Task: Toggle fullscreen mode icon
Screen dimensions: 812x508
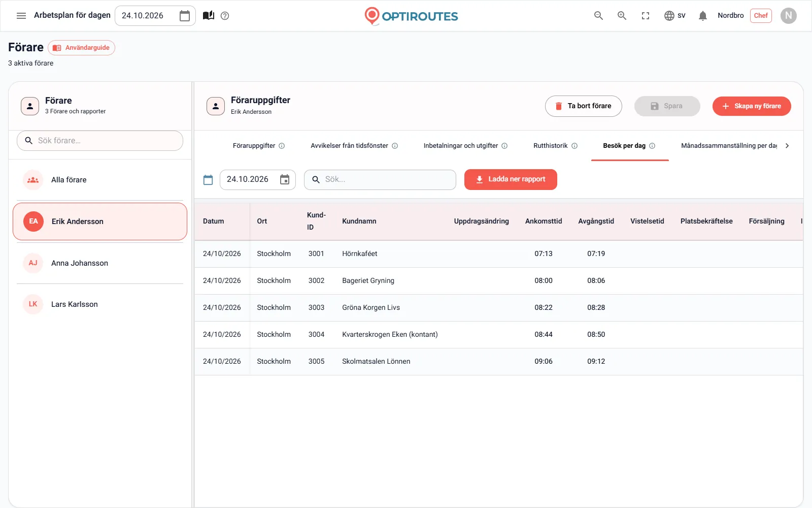Action: tap(646, 16)
